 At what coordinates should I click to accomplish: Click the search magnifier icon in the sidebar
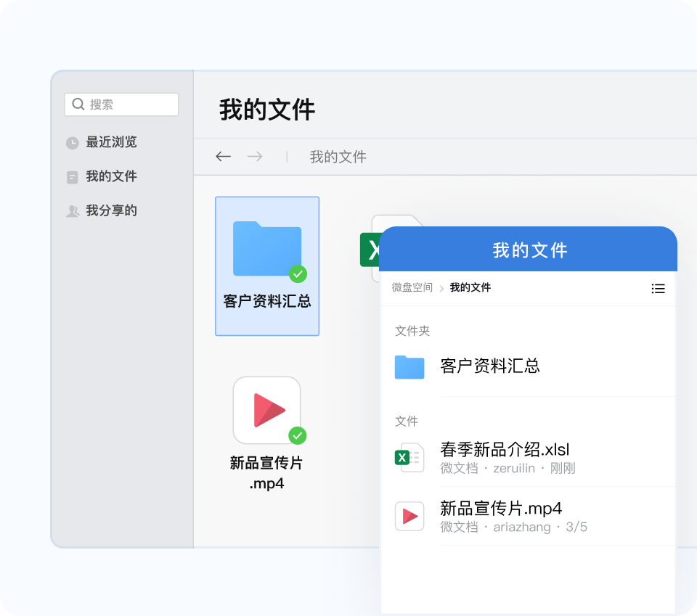pos(78,104)
